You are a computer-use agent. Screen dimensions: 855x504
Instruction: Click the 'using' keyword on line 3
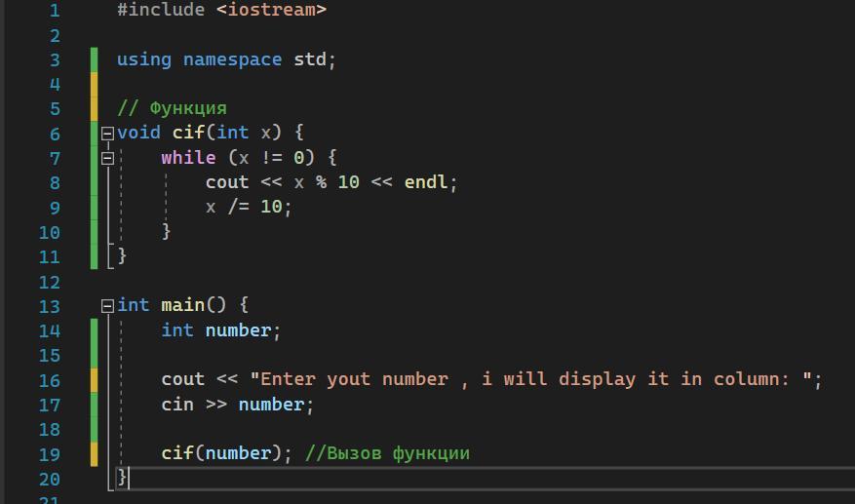pyautogui.click(x=144, y=59)
